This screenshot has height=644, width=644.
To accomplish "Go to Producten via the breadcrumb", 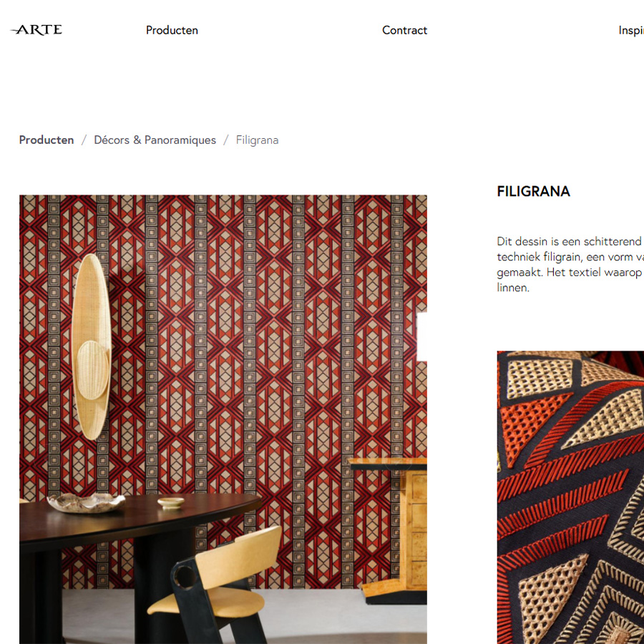I will pyautogui.click(x=47, y=140).
